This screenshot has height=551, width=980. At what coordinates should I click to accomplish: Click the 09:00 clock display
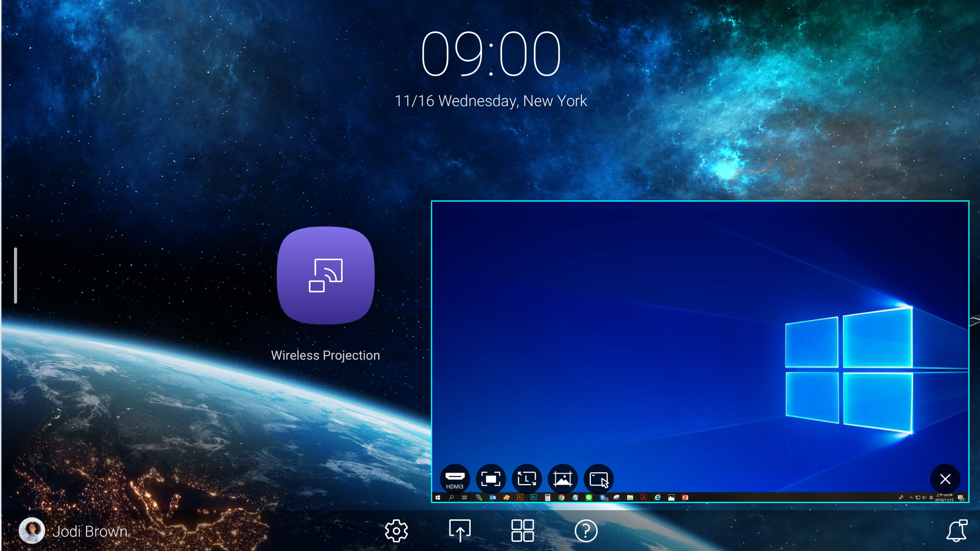coord(490,54)
